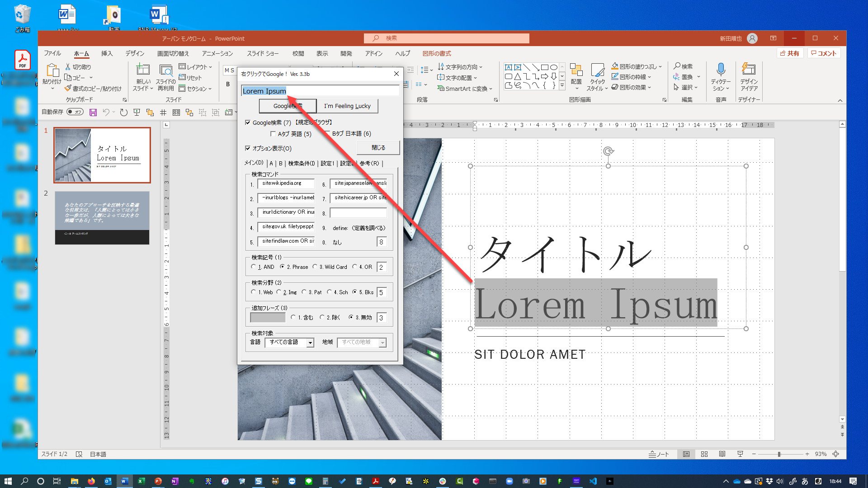
Task: Click the Cut scissors icon
Action: coord(68,67)
